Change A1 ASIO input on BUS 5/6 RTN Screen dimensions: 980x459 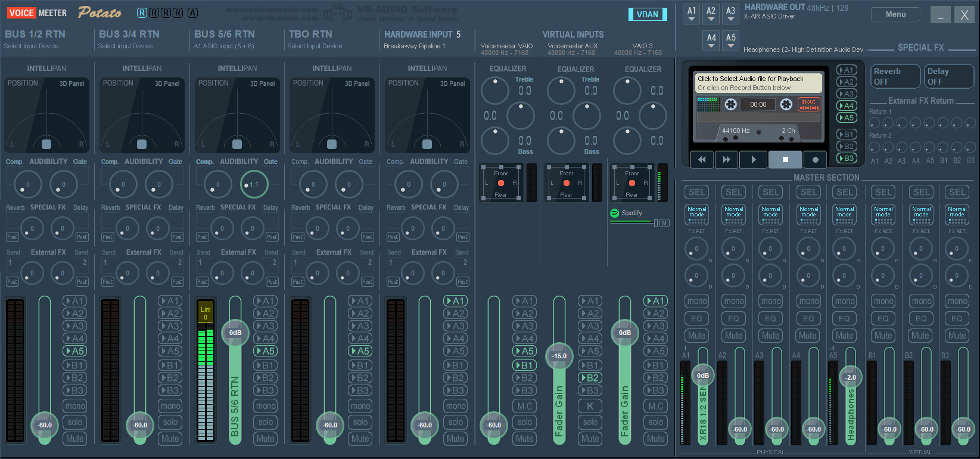(224, 46)
